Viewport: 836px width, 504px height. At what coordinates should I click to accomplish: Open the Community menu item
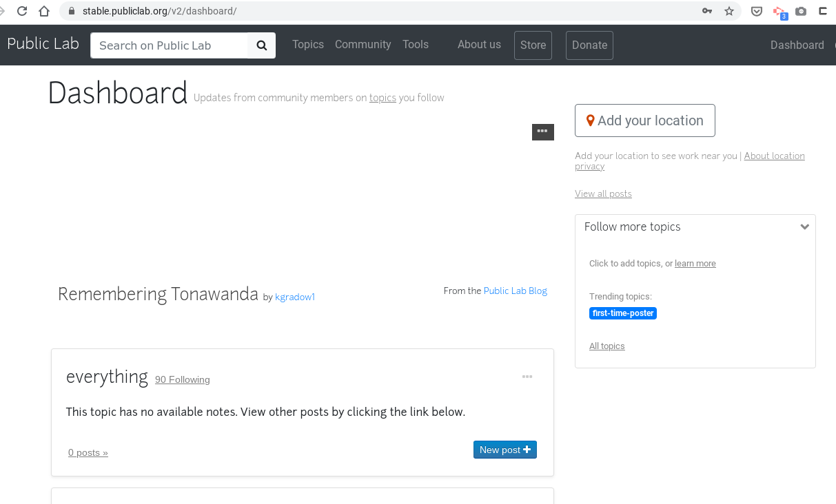(363, 44)
